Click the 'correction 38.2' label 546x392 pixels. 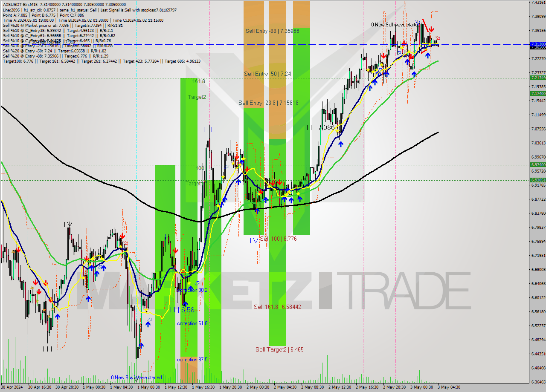click(192, 290)
